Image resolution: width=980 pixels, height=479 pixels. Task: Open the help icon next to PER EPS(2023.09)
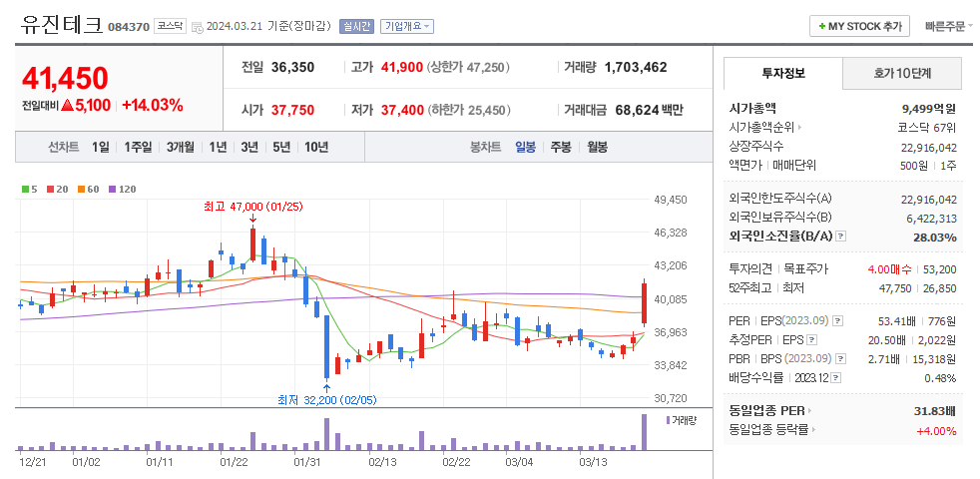(x=838, y=320)
